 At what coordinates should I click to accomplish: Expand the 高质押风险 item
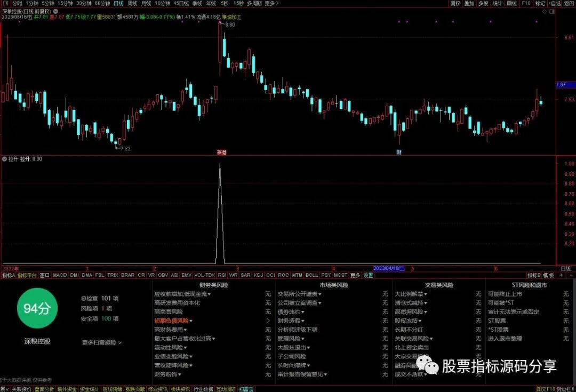click(x=411, y=311)
